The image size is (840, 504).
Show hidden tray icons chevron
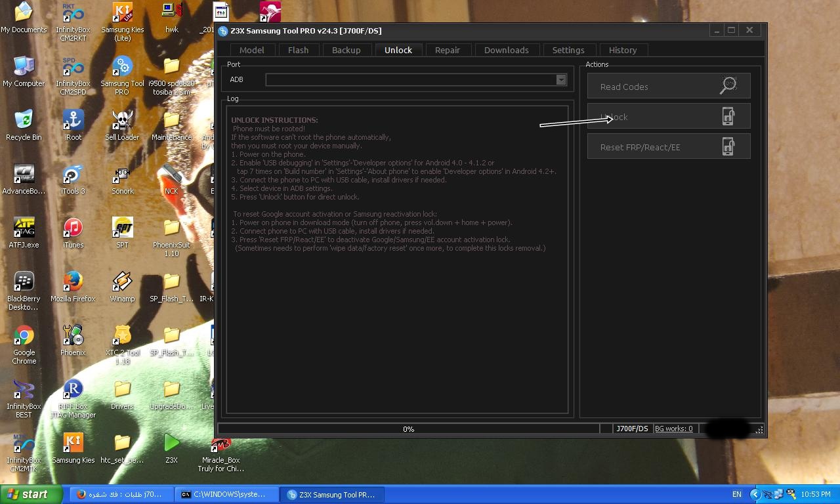pos(755,494)
